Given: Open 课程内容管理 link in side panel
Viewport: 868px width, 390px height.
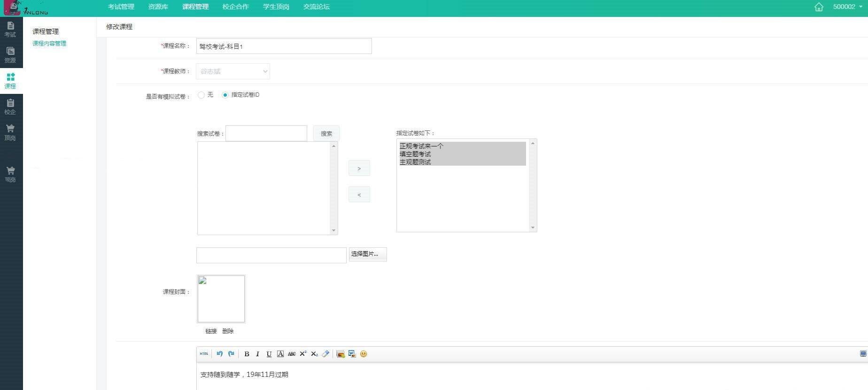Looking at the screenshot, I should 49,44.
